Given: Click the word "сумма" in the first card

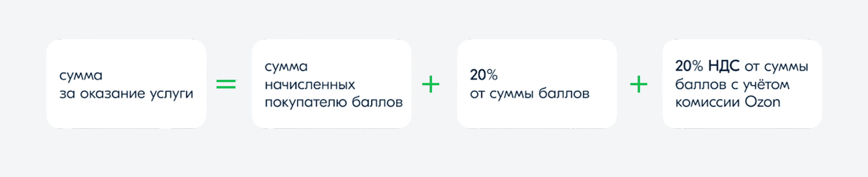Looking at the screenshot, I should 81,76.
